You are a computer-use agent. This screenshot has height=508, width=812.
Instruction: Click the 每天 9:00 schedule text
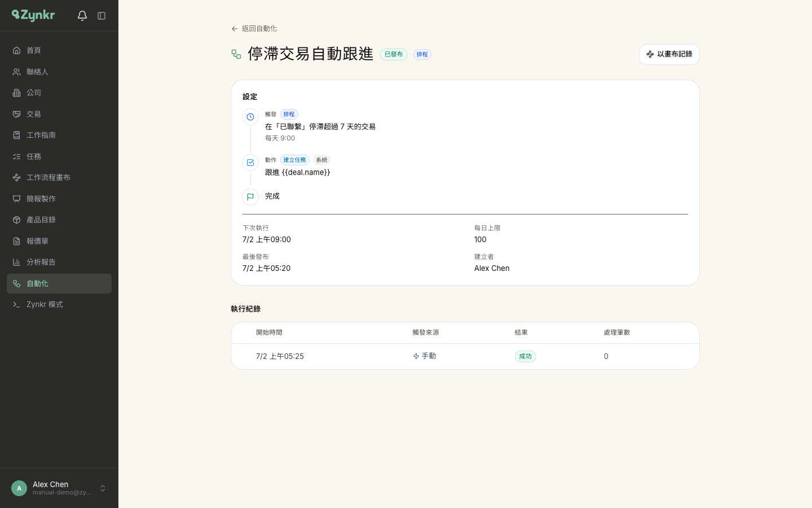pos(280,138)
